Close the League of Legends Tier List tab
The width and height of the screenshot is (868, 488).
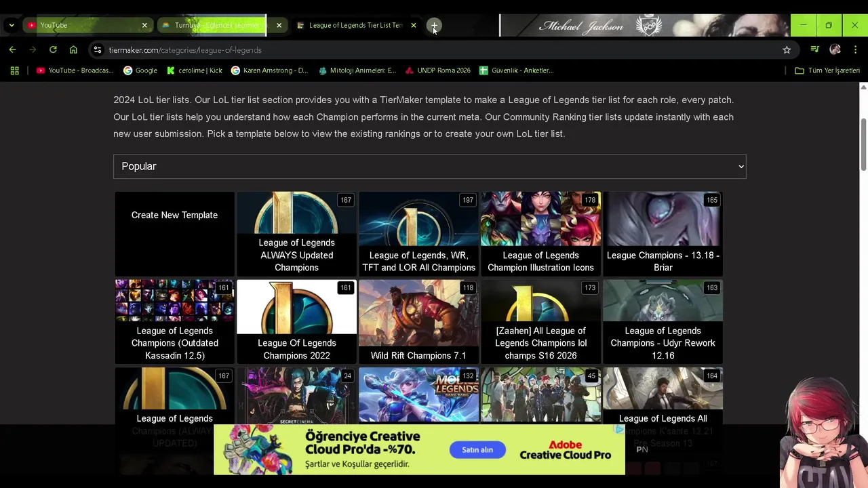coord(414,25)
